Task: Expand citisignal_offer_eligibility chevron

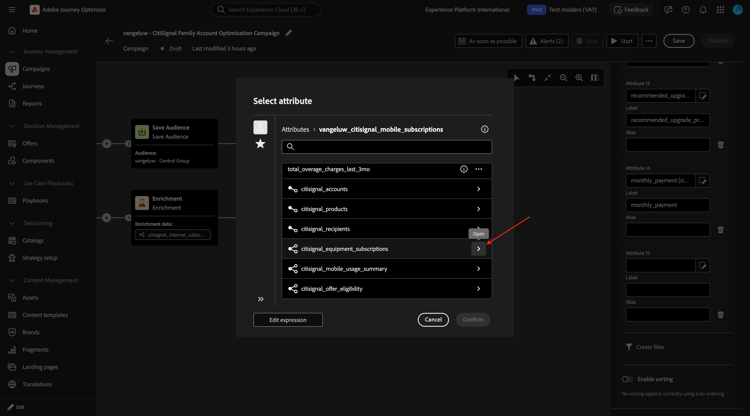Action: (x=478, y=289)
